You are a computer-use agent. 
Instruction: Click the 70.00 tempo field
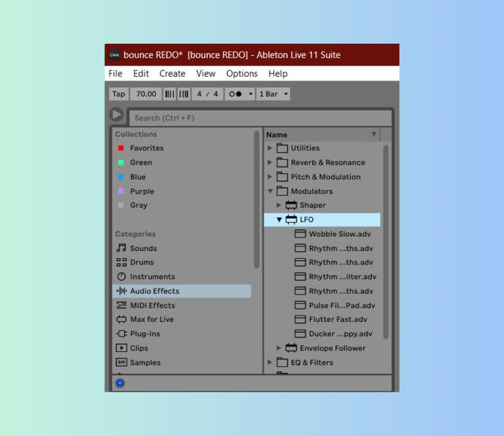tap(146, 94)
